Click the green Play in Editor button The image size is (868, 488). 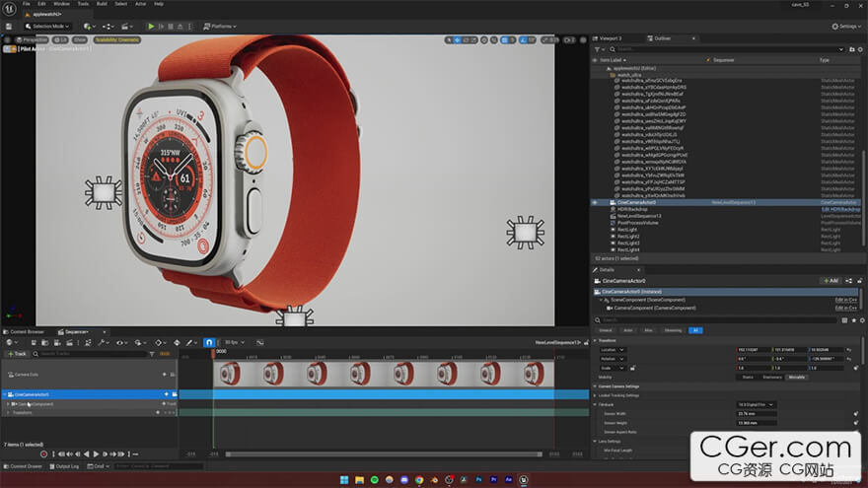(151, 26)
